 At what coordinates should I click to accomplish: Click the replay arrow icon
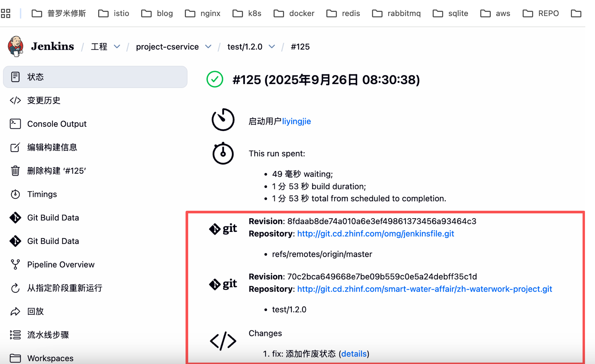coord(15,311)
